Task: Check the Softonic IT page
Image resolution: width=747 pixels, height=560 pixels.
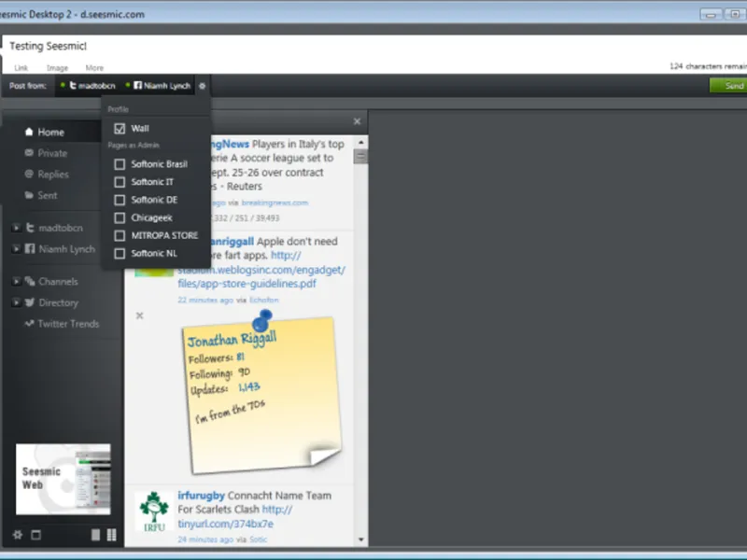Action: pos(120,182)
